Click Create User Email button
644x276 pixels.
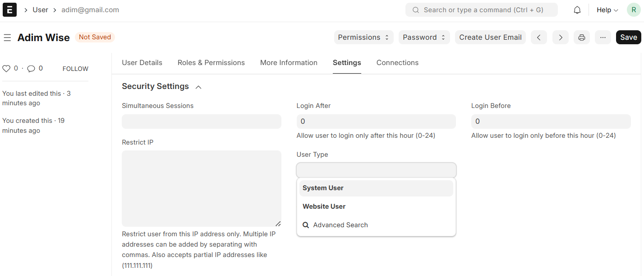coord(490,37)
